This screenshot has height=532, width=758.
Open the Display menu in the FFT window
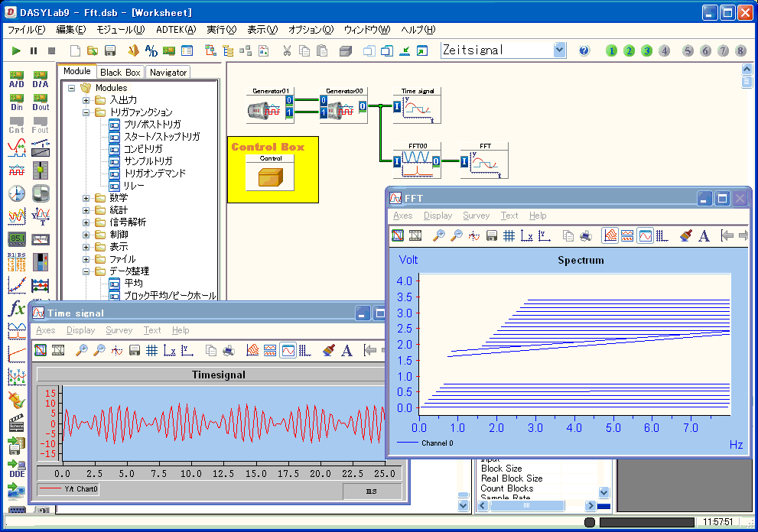tap(438, 216)
